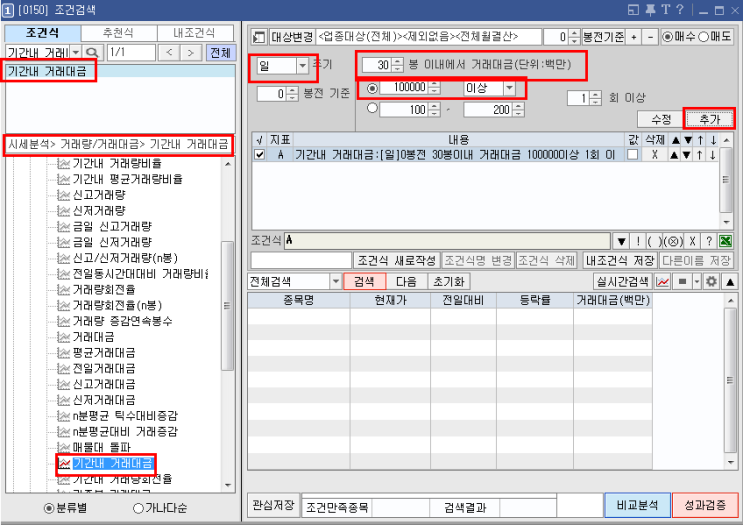
Task: Insert a closing parenthesis into the formula
Action: (x=659, y=241)
